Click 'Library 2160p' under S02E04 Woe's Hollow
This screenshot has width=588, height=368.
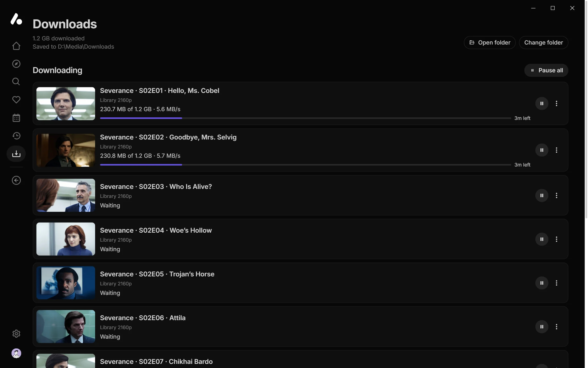[x=116, y=240]
